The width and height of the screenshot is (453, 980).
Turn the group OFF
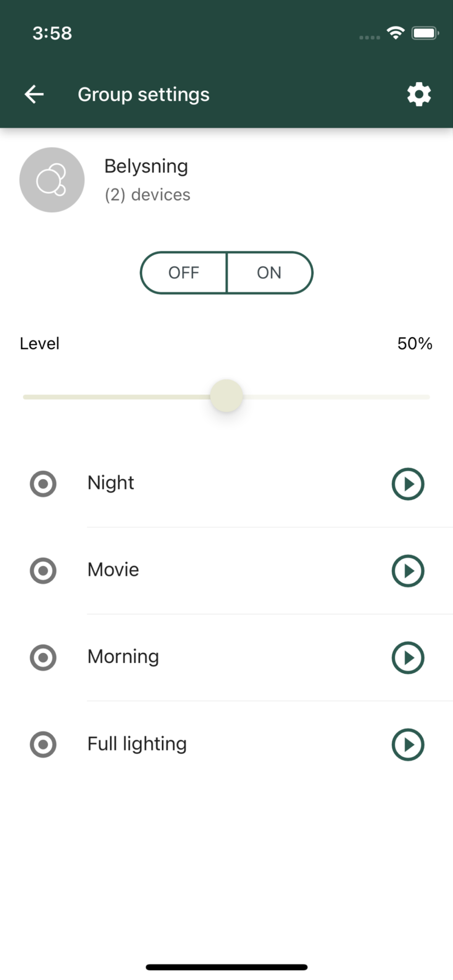[x=183, y=273]
